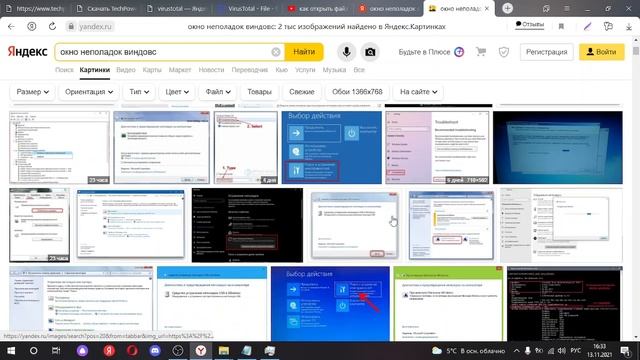Open image search by camera icon

click(x=370, y=52)
